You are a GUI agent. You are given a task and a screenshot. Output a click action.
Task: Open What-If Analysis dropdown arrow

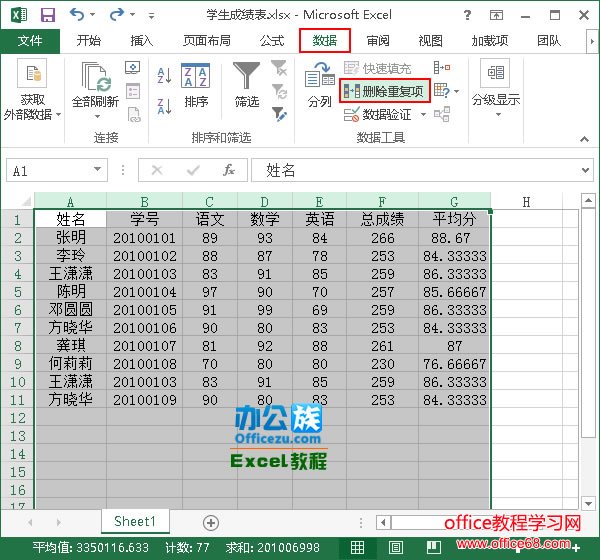coord(457,91)
